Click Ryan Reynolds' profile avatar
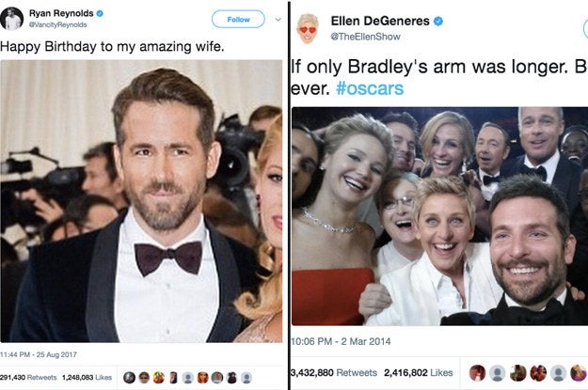588x390 pixels. pyautogui.click(x=11, y=19)
